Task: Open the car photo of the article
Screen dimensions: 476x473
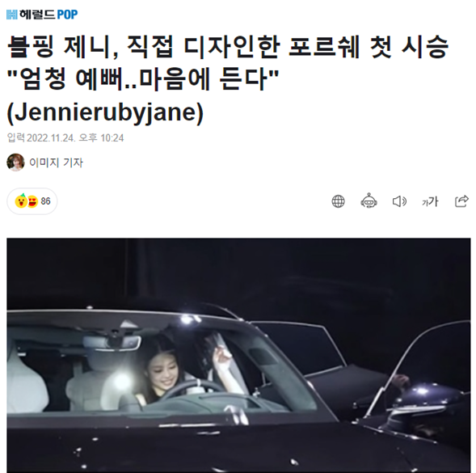Action: pyautogui.click(x=238, y=356)
